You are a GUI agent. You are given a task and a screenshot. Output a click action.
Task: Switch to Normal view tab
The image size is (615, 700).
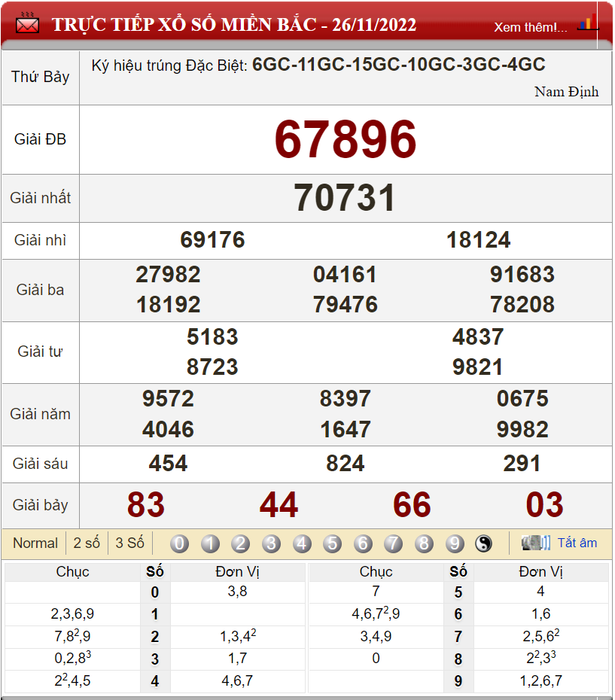coord(35,543)
